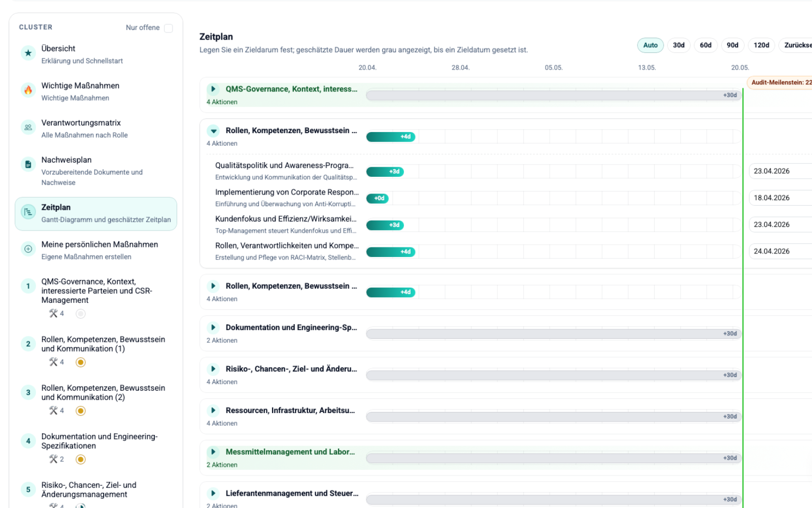Expand the QMS-Governance, Kontext timeline row
The image size is (812, 508).
[x=213, y=89]
